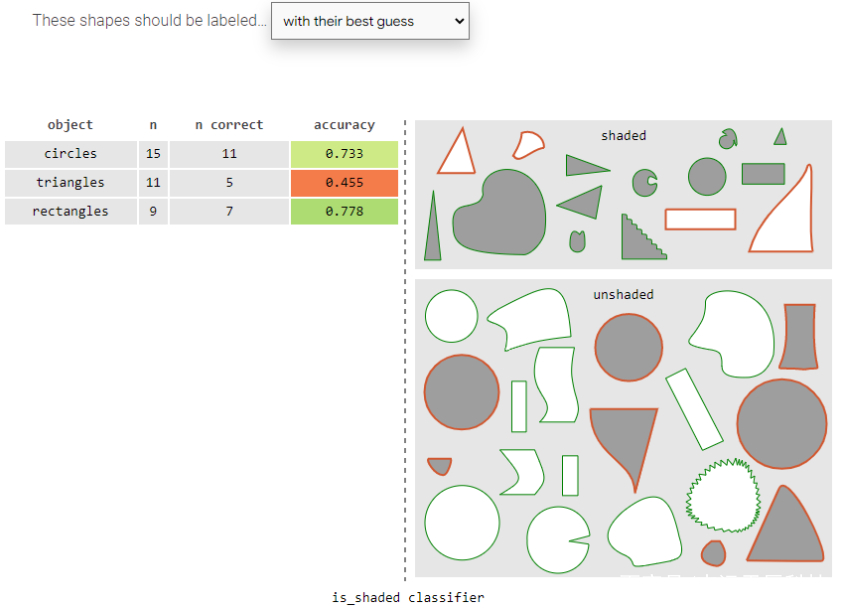Click the largest gray circle with orange outline
The height and width of the screenshot is (609, 842).
click(x=782, y=424)
